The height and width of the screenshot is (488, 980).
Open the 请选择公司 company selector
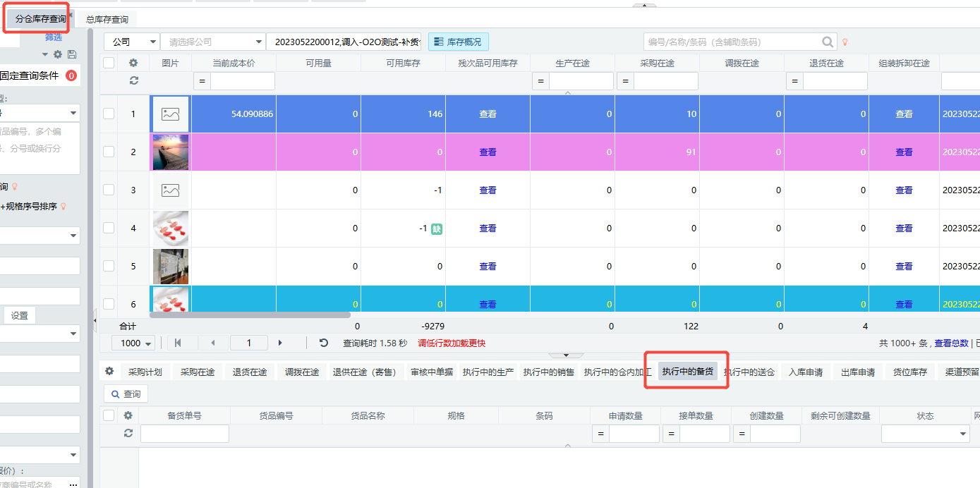click(212, 42)
